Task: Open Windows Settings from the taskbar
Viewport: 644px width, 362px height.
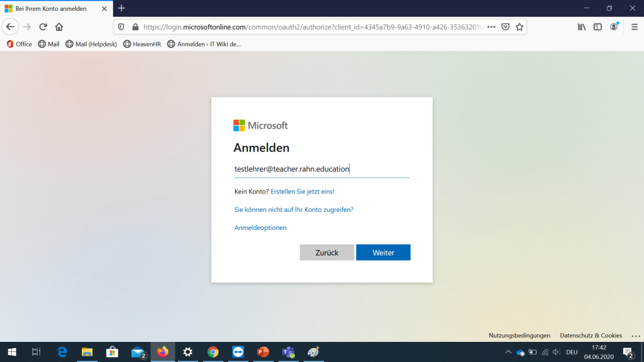Action: point(187,352)
